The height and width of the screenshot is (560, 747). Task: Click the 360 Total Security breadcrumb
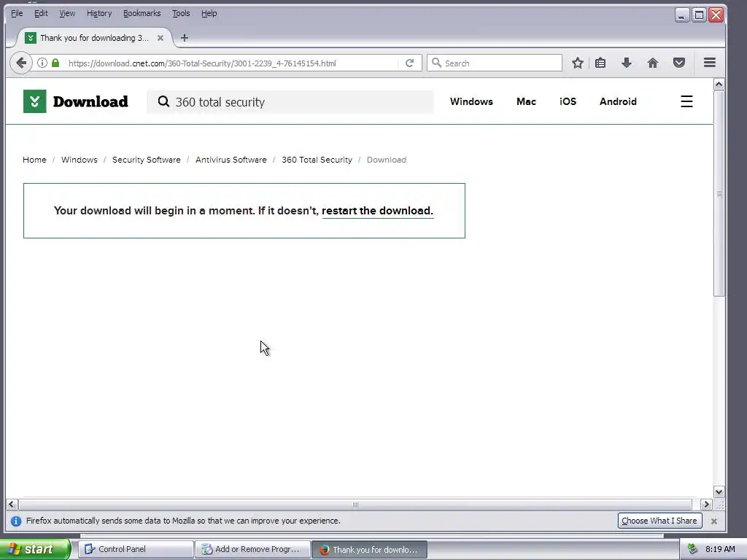317,160
